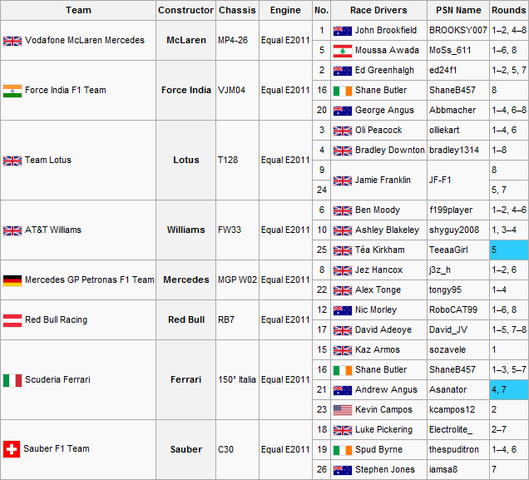Click PSN name RoboCAT99
529x480 pixels.
pyautogui.click(x=453, y=310)
